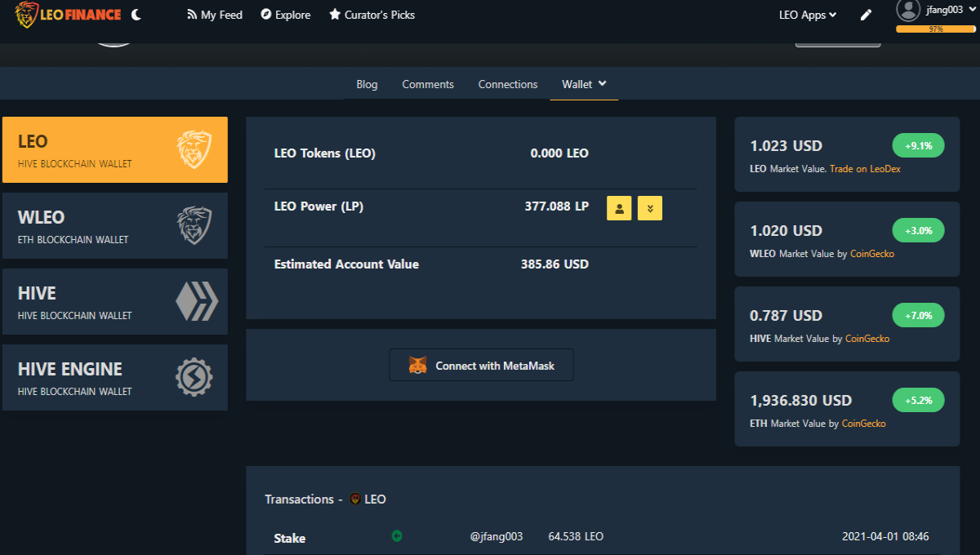Image resolution: width=980 pixels, height=555 pixels.
Task: Switch to the Blog tab
Action: tap(367, 84)
